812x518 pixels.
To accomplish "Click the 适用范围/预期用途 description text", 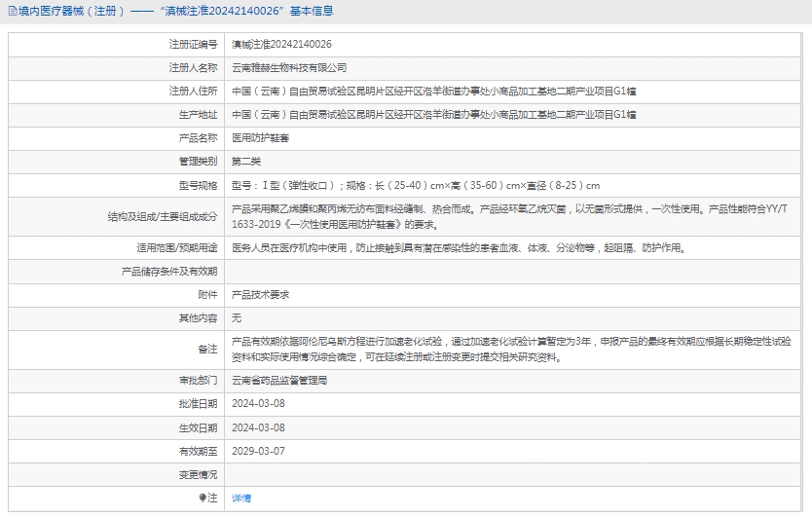I will coord(458,247).
